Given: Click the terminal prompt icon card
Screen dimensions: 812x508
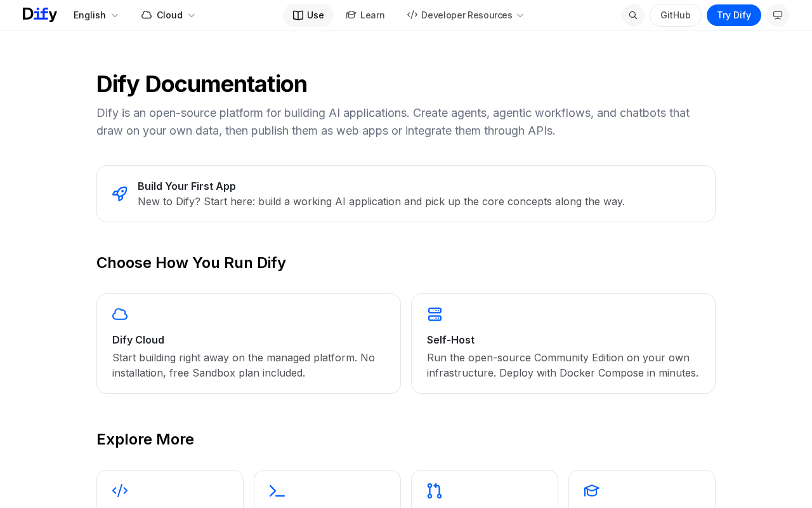Looking at the screenshot, I should 327,489.
